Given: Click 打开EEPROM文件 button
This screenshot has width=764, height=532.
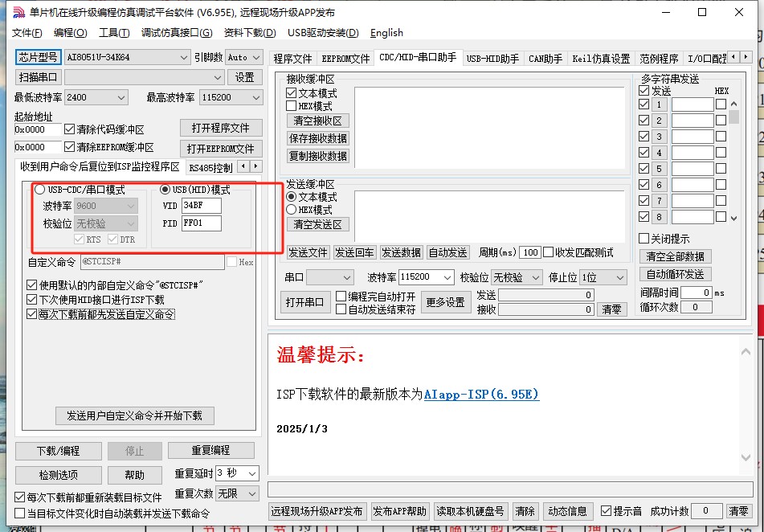Looking at the screenshot, I should coord(221,149).
